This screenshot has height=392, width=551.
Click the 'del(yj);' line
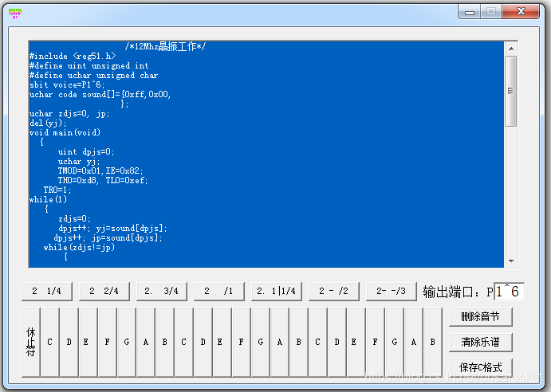(x=48, y=123)
